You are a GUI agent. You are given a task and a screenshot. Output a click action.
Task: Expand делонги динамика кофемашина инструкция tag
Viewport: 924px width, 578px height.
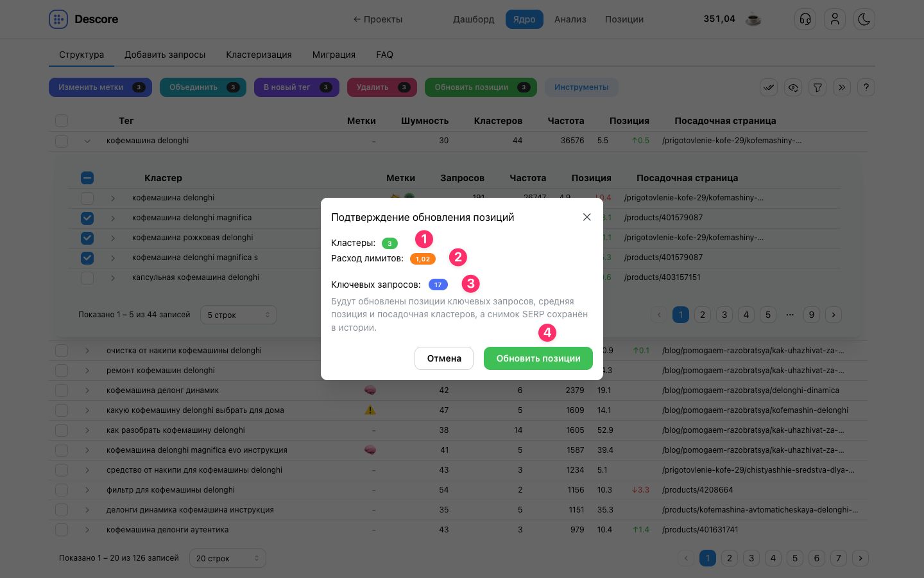coord(87,510)
